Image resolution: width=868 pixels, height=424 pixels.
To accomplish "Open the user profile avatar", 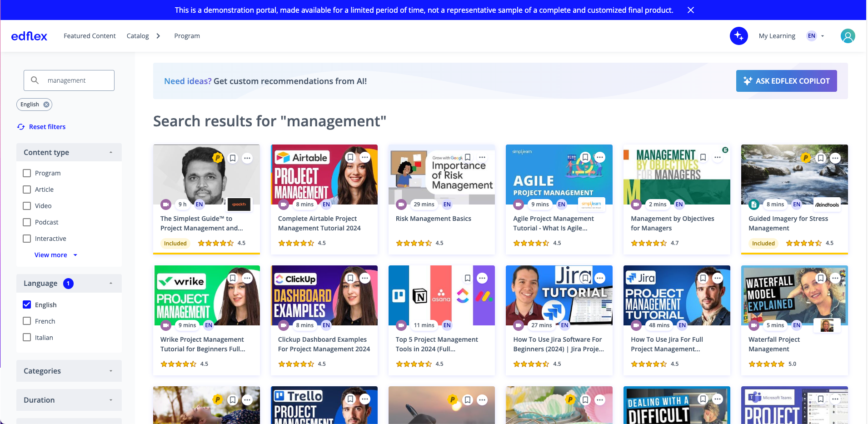I will click(848, 36).
